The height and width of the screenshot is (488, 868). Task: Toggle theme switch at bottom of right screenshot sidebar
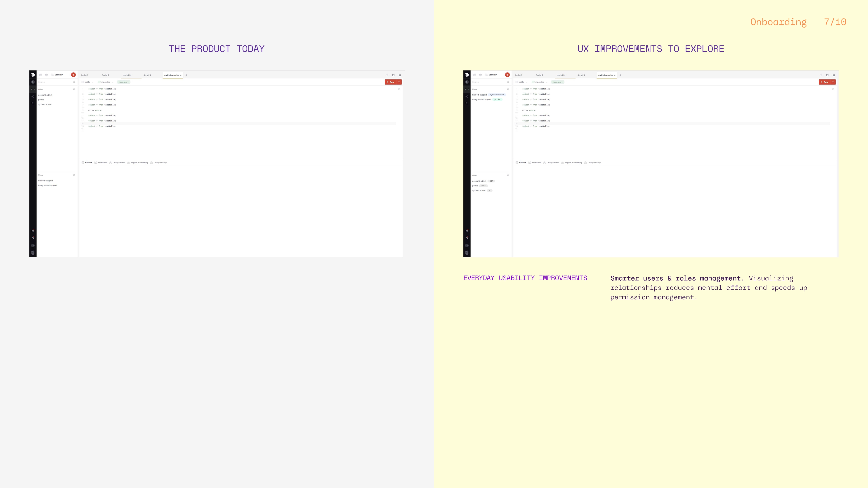coord(467,252)
